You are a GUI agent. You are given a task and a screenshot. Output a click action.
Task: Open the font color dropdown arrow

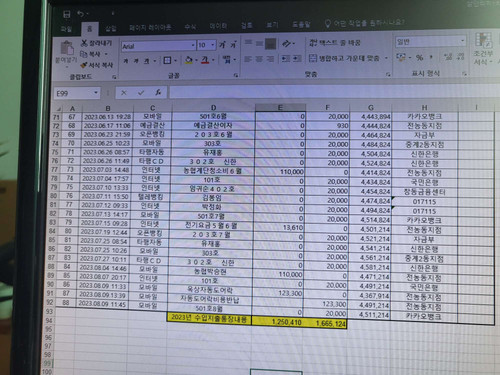point(213,60)
